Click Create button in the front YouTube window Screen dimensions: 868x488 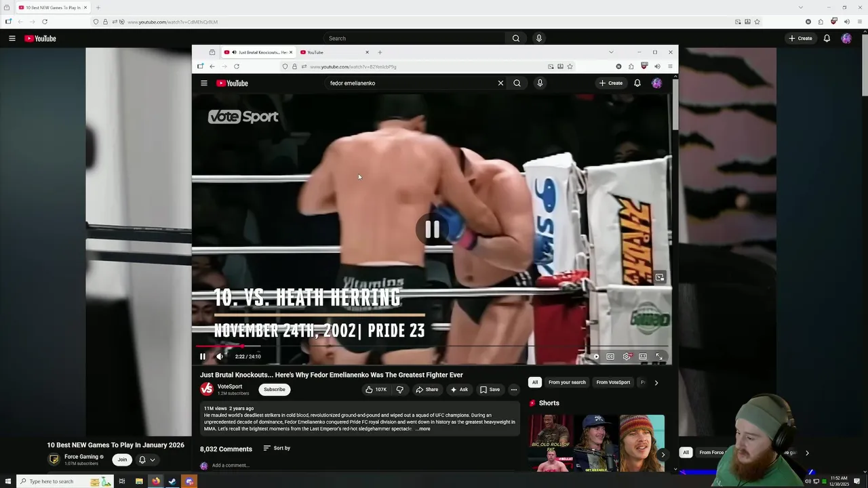610,83
